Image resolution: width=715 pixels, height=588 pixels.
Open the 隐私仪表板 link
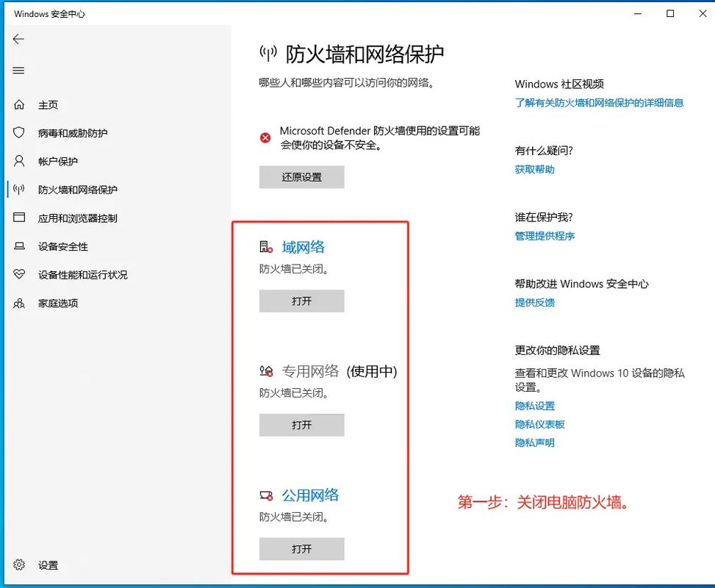(539, 424)
